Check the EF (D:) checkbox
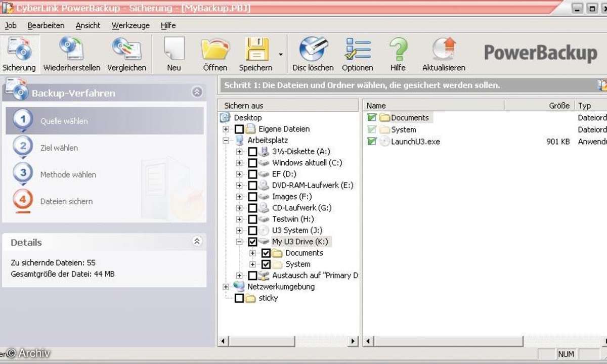Viewport: 607px width, 364px height. click(x=252, y=174)
